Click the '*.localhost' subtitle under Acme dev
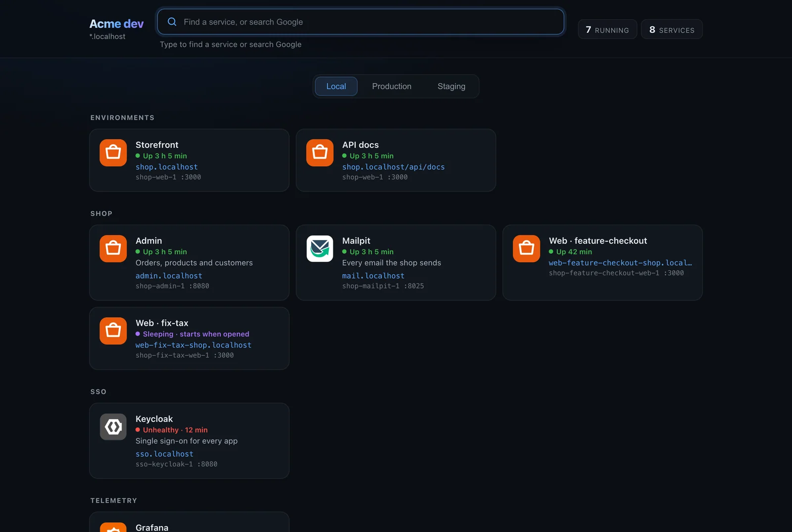Viewport: 792px width, 532px height. click(107, 37)
